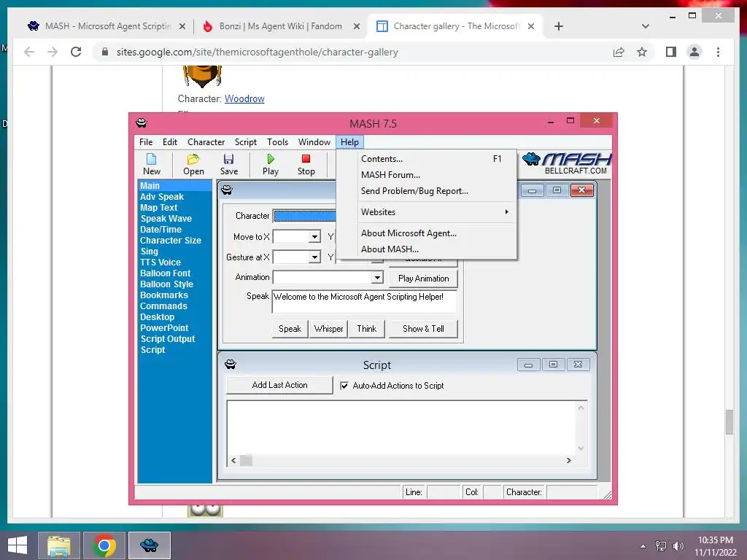Click the Chrome taskbar icon
Screen dimensions: 747x560
tap(104, 545)
